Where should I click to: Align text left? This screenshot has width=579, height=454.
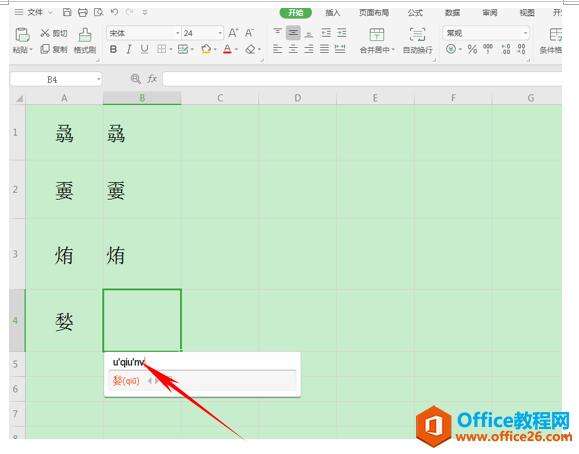point(278,49)
